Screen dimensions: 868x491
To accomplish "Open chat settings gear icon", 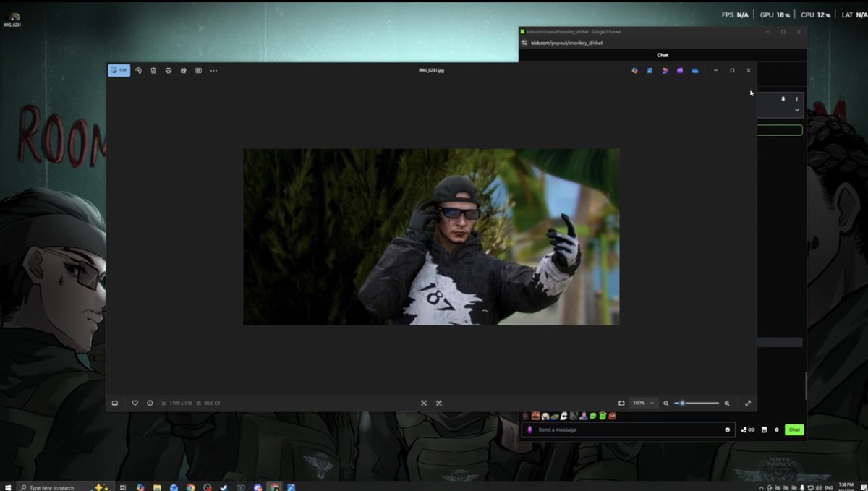I will point(777,430).
